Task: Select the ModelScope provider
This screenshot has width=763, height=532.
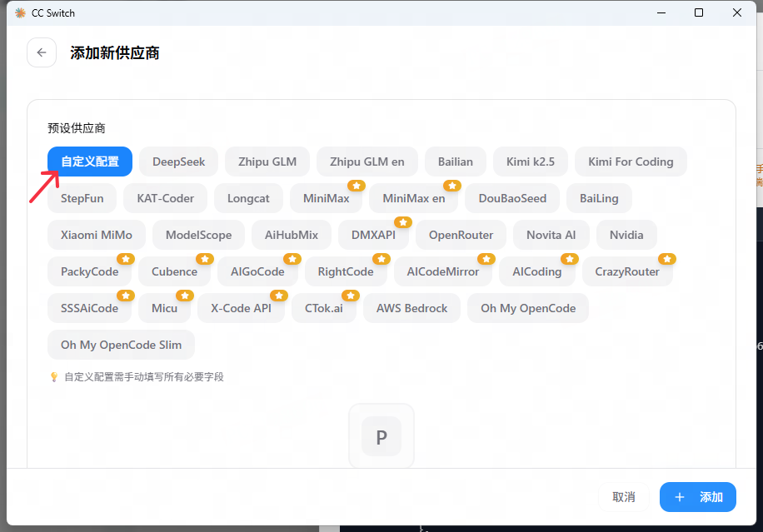Action: point(198,235)
